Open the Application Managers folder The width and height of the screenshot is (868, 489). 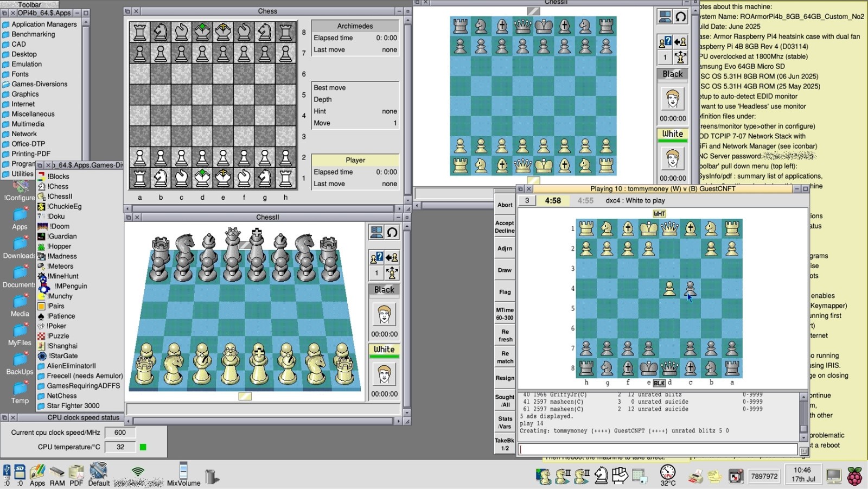point(44,24)
